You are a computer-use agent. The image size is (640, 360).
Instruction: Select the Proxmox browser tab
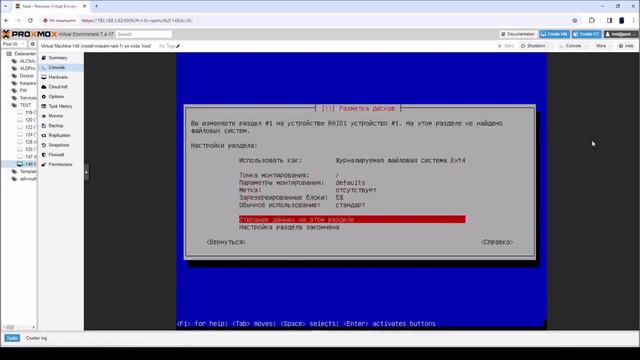50,6
